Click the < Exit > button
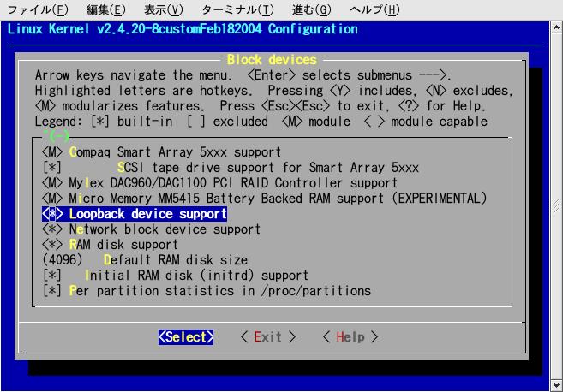The height and width of the screenshot is (392, 563). tap(268, 336)
